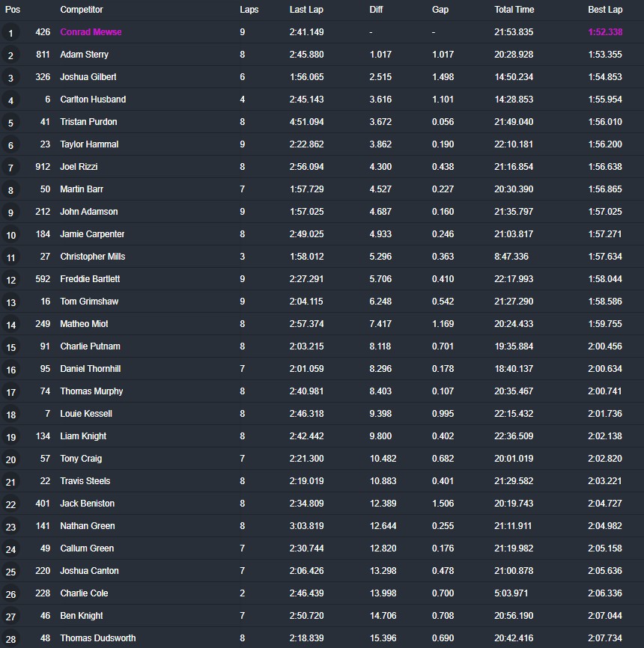Click race number 912 for Joel Rizzi
The height and width of the screenshot is (648, 644).
(43, 167)
